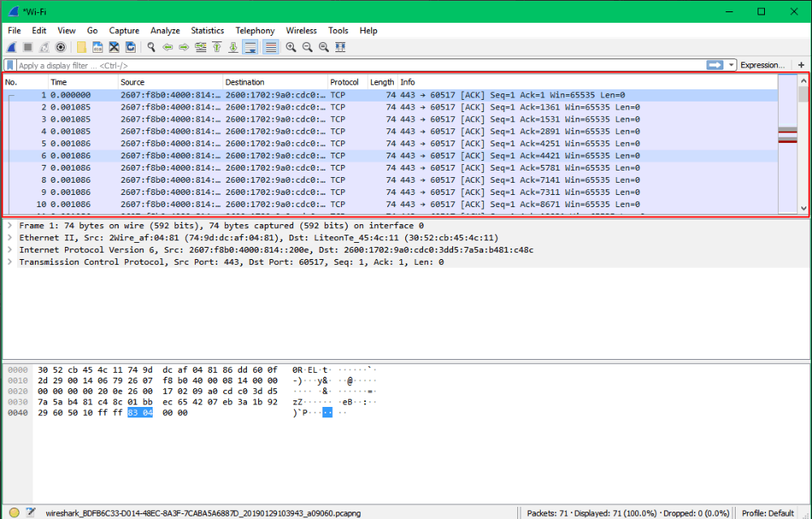Expand the Ethernet II details row
This screenshot has width=812, height=519.
click(x=10, y=238)
